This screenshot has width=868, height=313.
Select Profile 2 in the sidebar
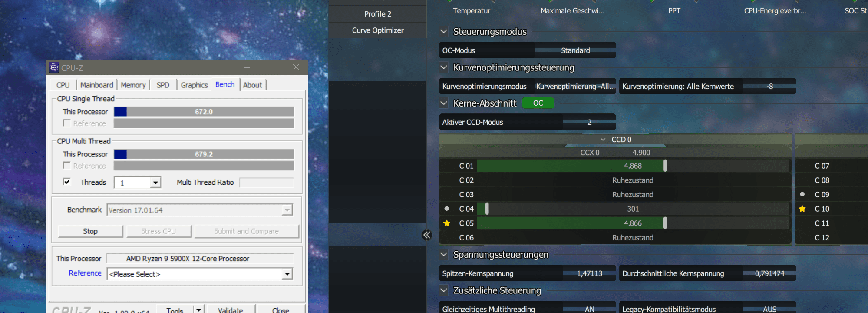[x=378, y=14]
